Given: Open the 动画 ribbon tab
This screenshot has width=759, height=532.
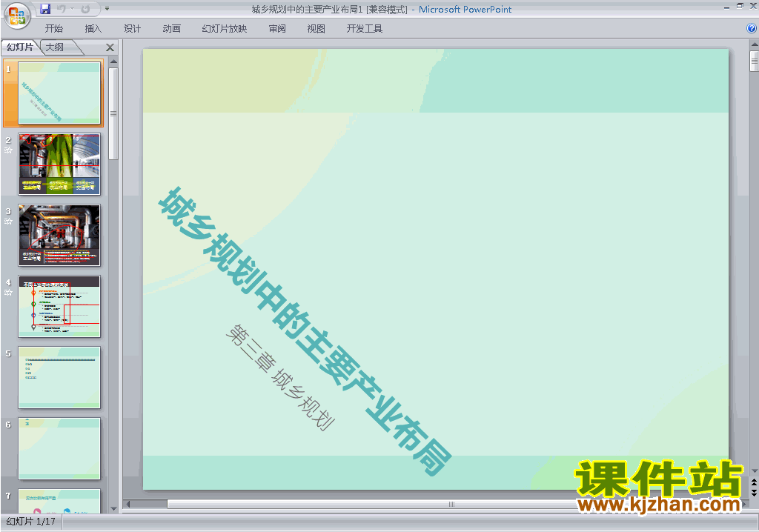Looking at the screenshot, I should [171, 29].
